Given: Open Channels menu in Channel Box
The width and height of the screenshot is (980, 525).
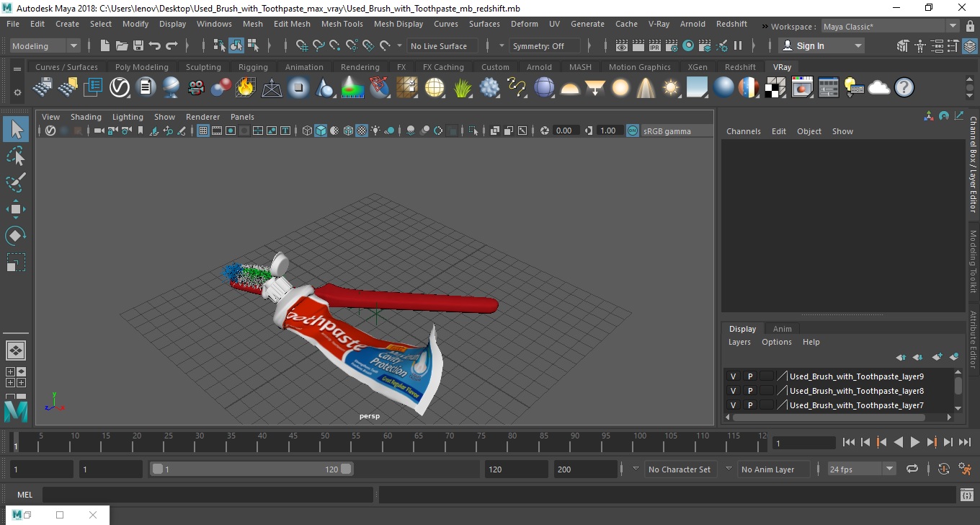Looking at the screenshot, I should [743, 131].
